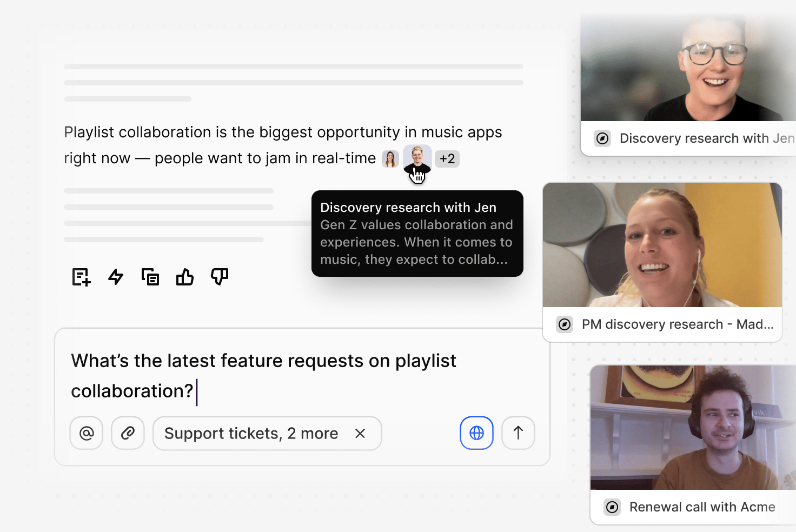The height and width of the screenshot is (532, 796).
Task: Click the compass icon beside Renewal call with Acme
Action: click(612, 507)
